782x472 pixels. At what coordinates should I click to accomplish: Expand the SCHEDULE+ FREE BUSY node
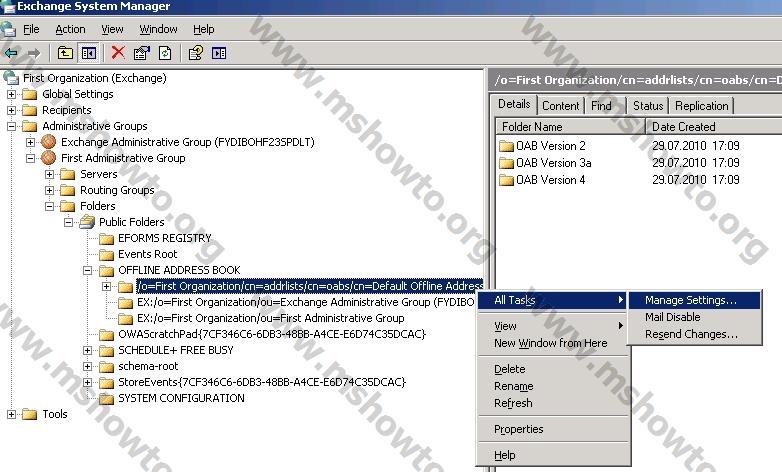[87, 350]
